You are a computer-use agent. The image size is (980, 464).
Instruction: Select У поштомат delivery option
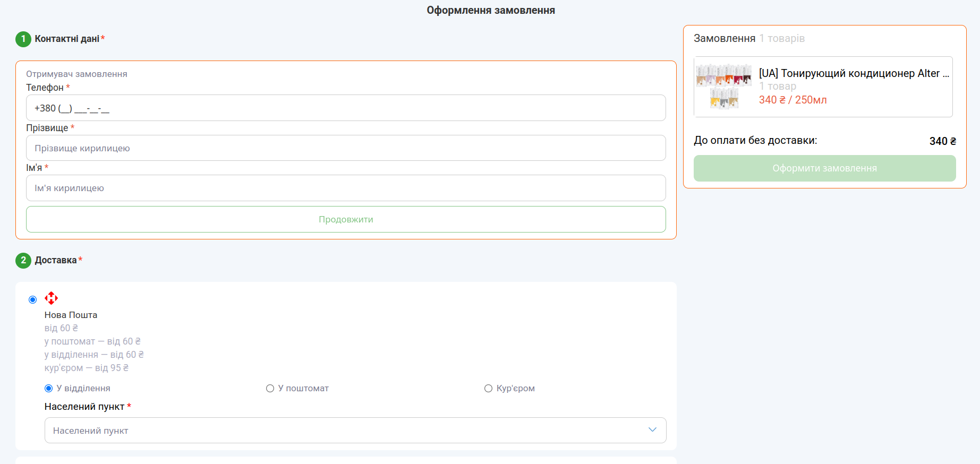click(x=270, y=389)
